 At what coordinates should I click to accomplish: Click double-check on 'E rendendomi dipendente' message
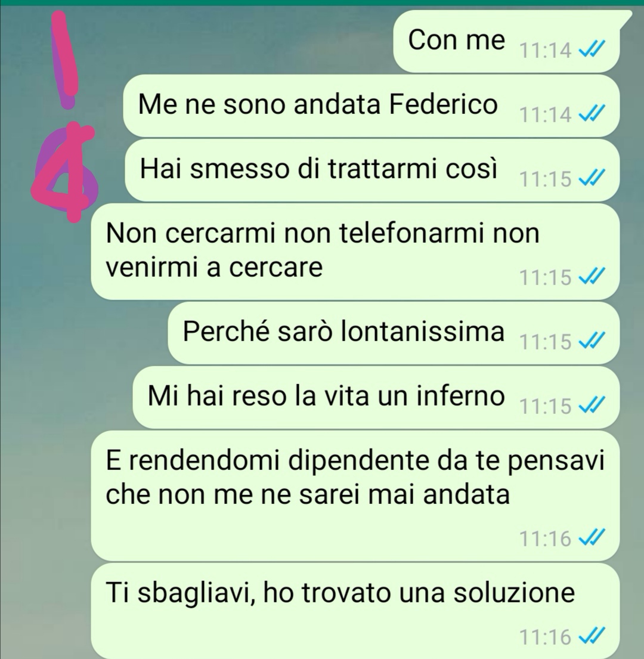(592, 537)
